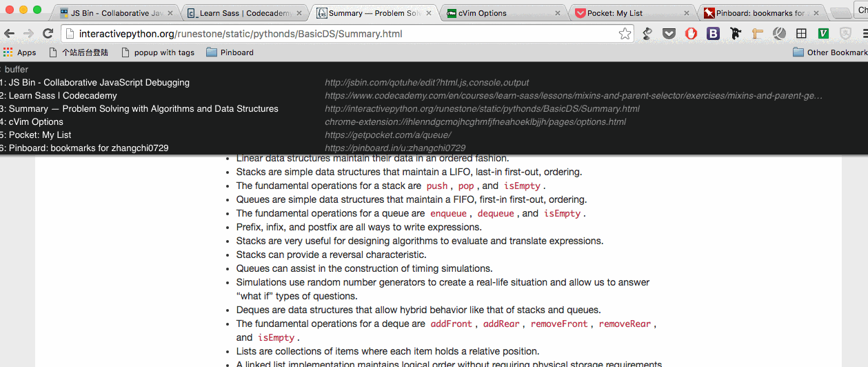
Task: Bookmark this page with the star icon
Action: point(625,34)
